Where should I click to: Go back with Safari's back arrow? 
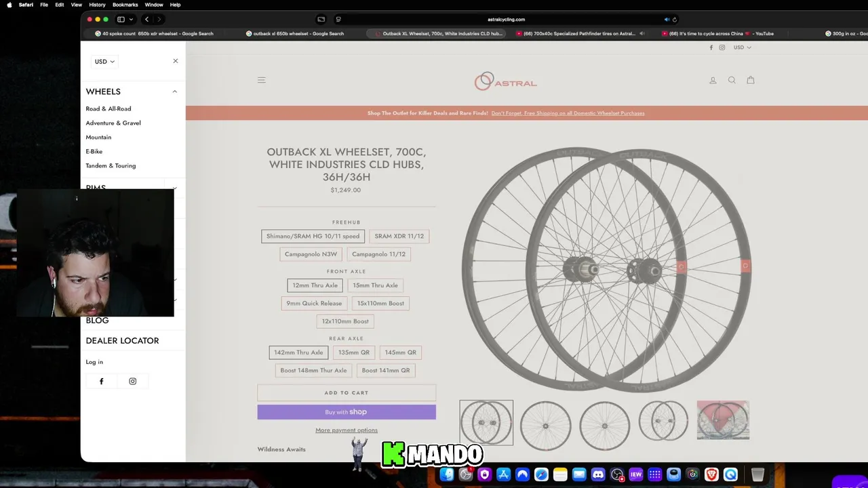[146, 19]
